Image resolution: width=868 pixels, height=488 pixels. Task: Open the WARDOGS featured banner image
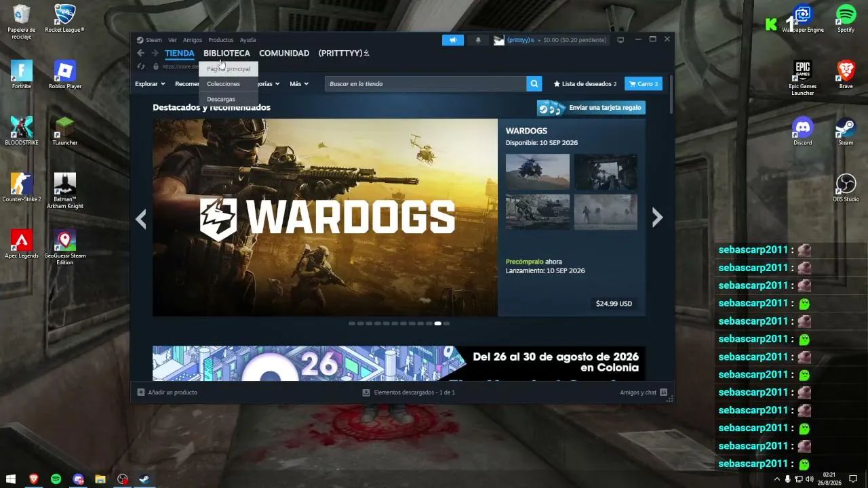[x=325, y=218]
